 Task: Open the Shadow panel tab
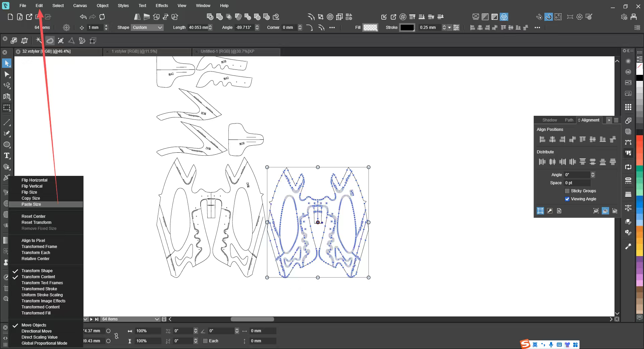pos(549,120)
